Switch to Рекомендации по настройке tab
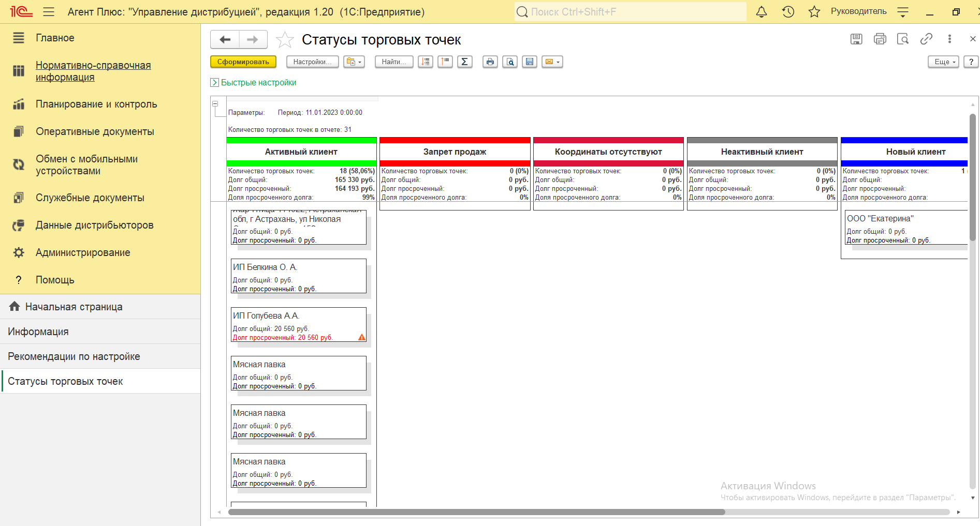 click(x=100, y=356)
